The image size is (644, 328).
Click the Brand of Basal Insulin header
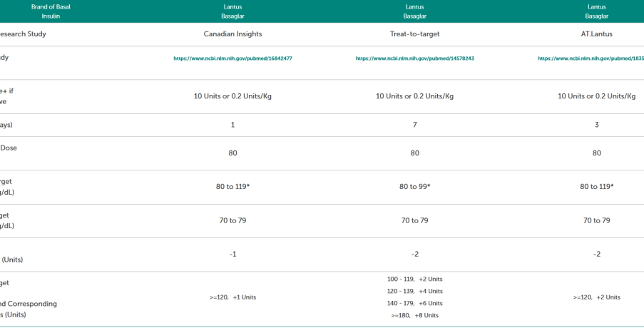click(51, 11)
